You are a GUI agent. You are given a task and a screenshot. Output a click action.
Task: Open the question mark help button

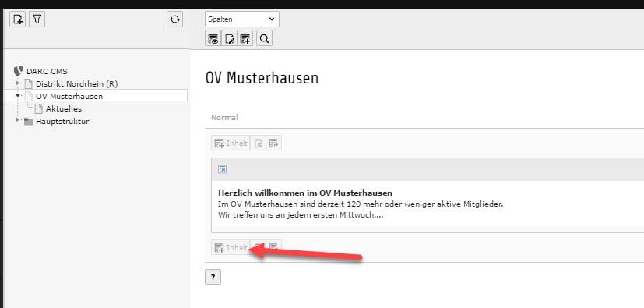coord(213,277)
